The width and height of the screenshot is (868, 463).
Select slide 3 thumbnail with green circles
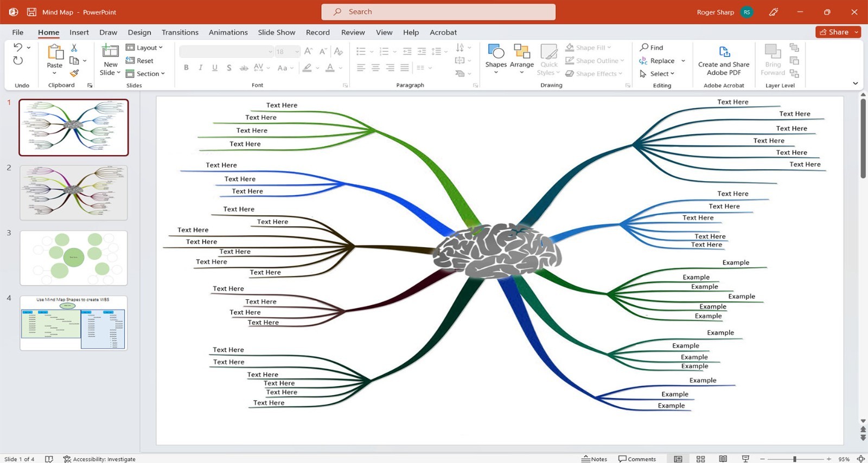pos(74,258)
